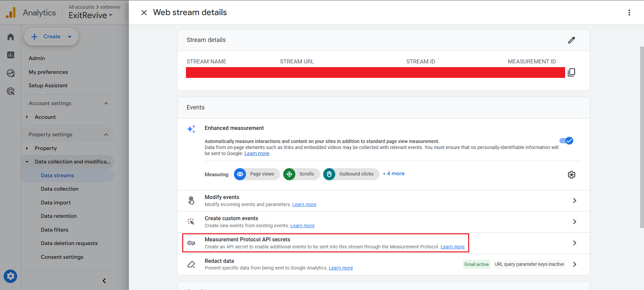Image resolution: width=644 pixels, height=290 pixels.
Task: Select Data retention in the sidebar
Action: coord(59,216)
